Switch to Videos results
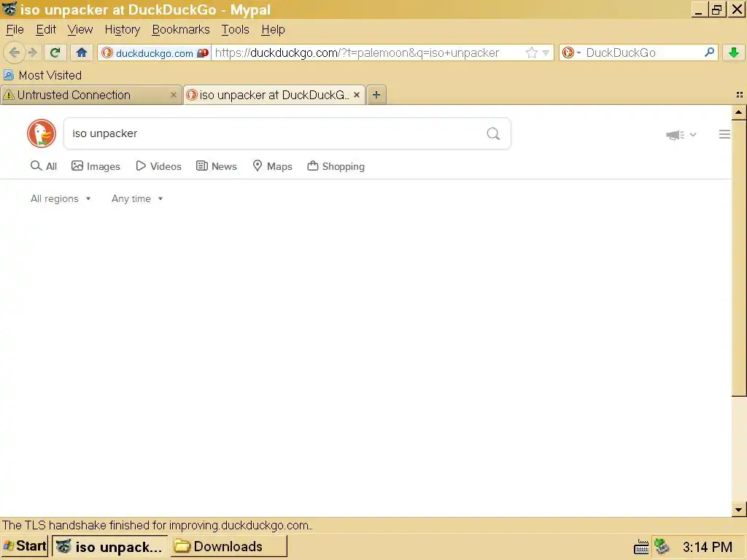Screen dimensions: 747x560 pos(158,166)
